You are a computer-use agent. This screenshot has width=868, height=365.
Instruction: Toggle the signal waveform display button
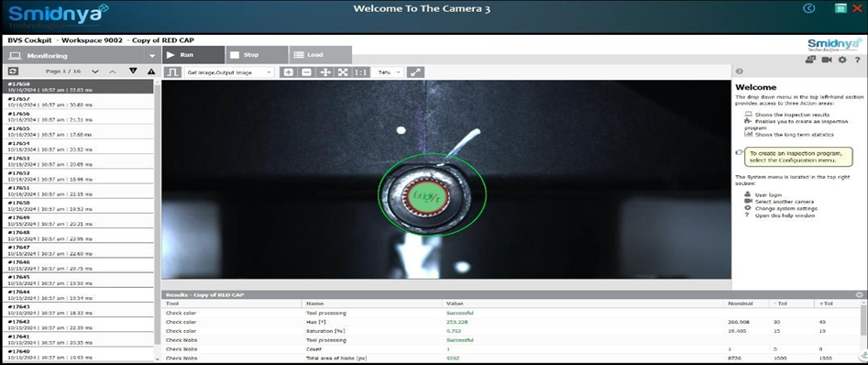click(171, 72)
